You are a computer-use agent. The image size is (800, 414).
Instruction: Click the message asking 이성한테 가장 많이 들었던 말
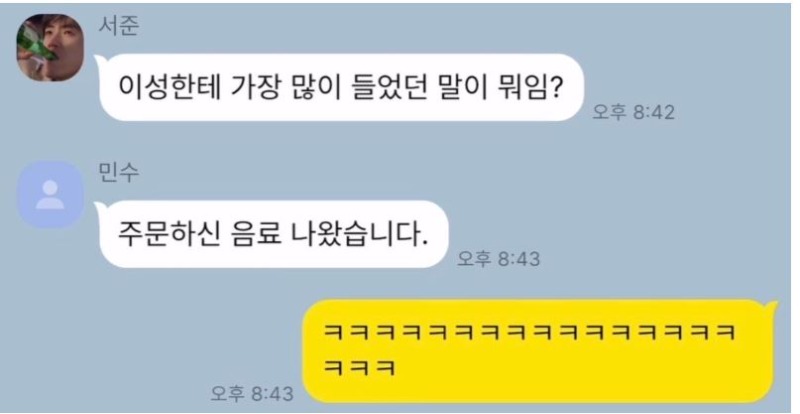pyautogui.click(x=340, y=87)
